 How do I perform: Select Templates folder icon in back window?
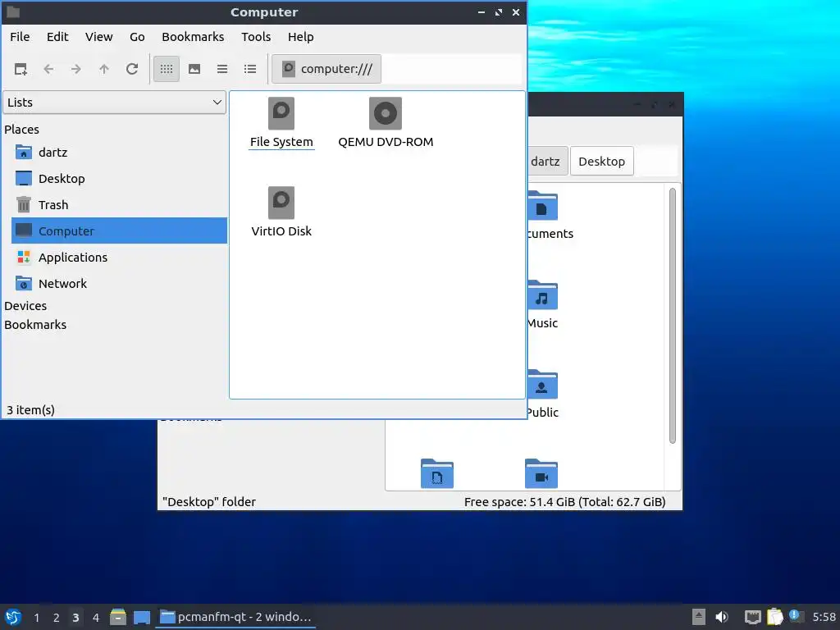click(x=437, y=473)
